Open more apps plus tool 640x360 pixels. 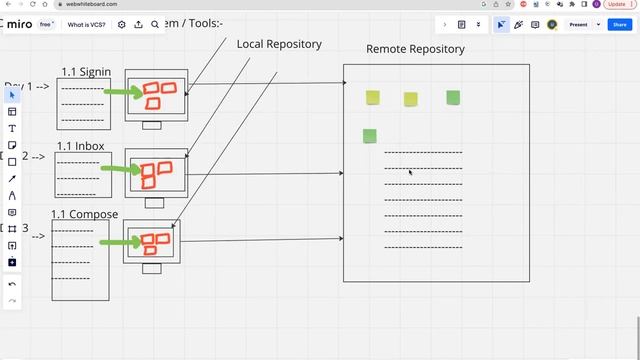(x=12, y=262)
